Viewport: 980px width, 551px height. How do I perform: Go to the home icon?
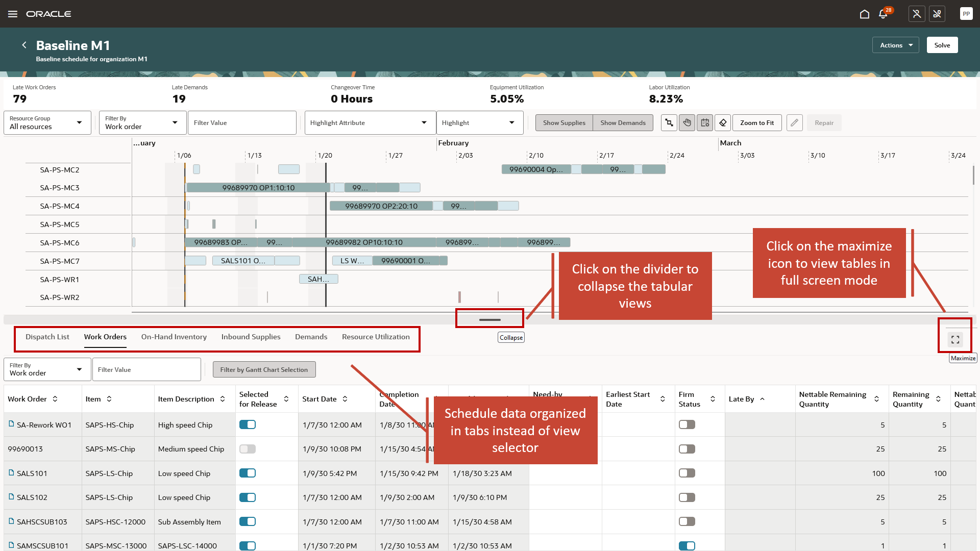coord(864,14)
